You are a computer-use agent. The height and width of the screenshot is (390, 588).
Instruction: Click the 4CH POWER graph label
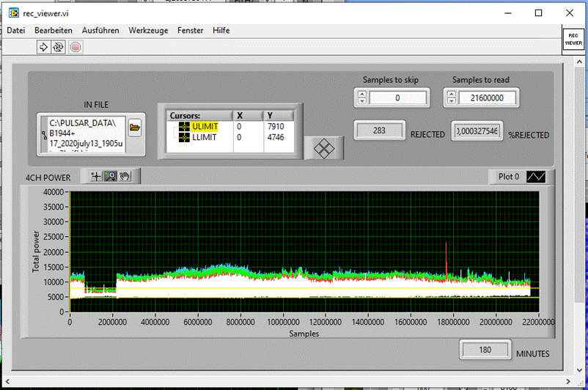coord(48,177)
